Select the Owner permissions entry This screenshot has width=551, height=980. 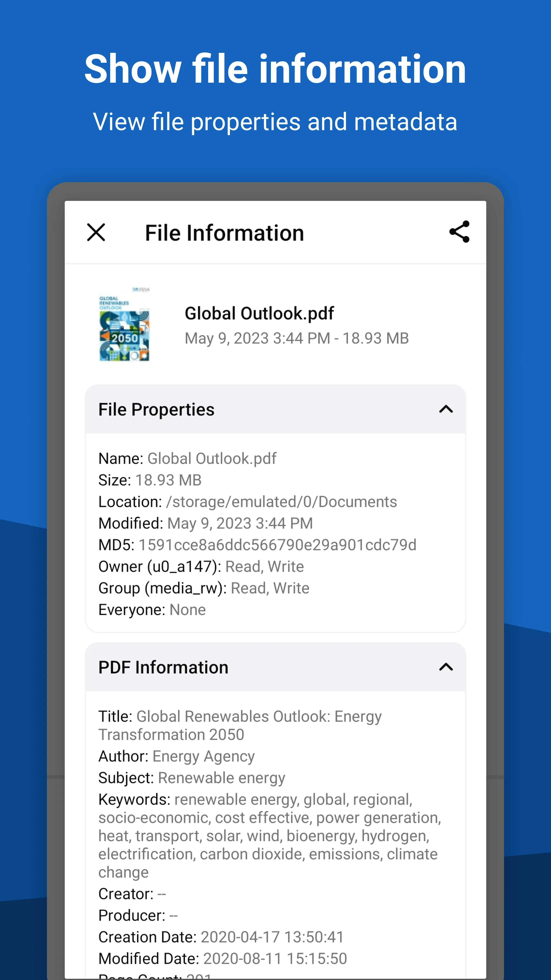click(201, 566)
